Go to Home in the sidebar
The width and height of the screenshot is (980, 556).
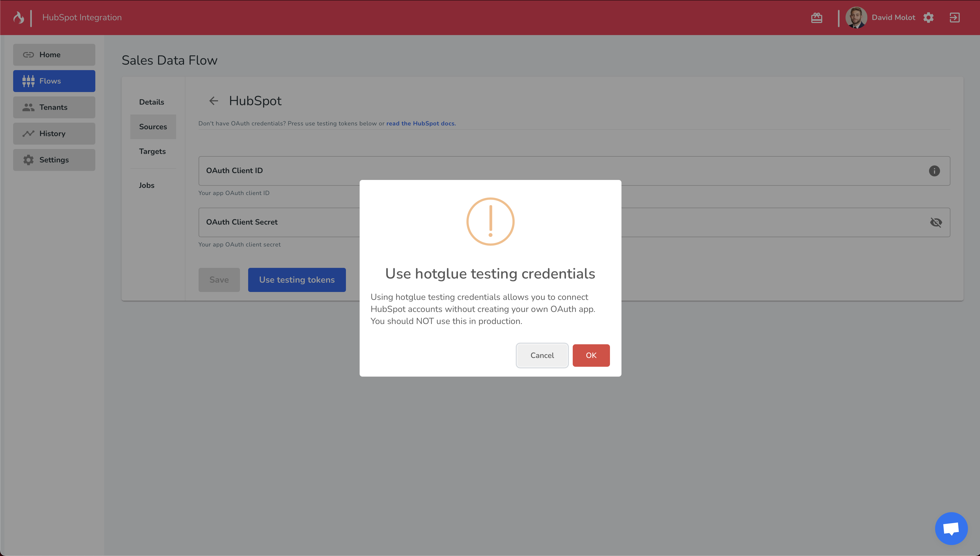click(54, 55)
